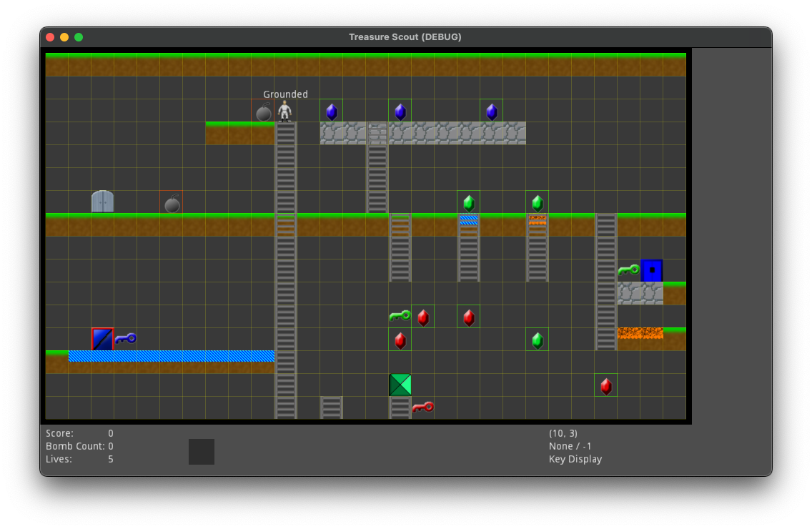The image size is (812, 529).
Task: Click the bomb beside the player character
Action: pyautogui.click(x=264, y=113)
